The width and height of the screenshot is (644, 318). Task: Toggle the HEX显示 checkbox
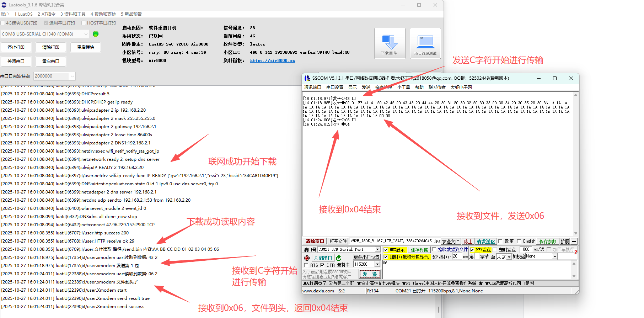point(386,250)
